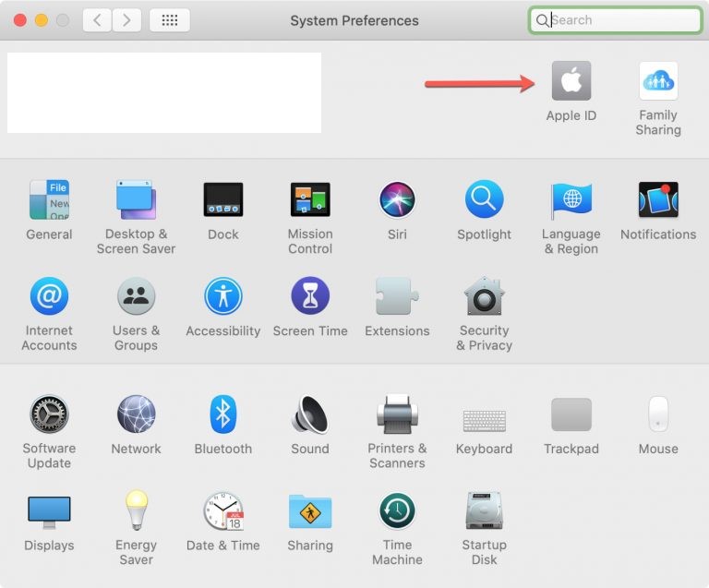The image size is (709, 588).
Task: Click the back navigation arrow
Action: click(97, 20)
